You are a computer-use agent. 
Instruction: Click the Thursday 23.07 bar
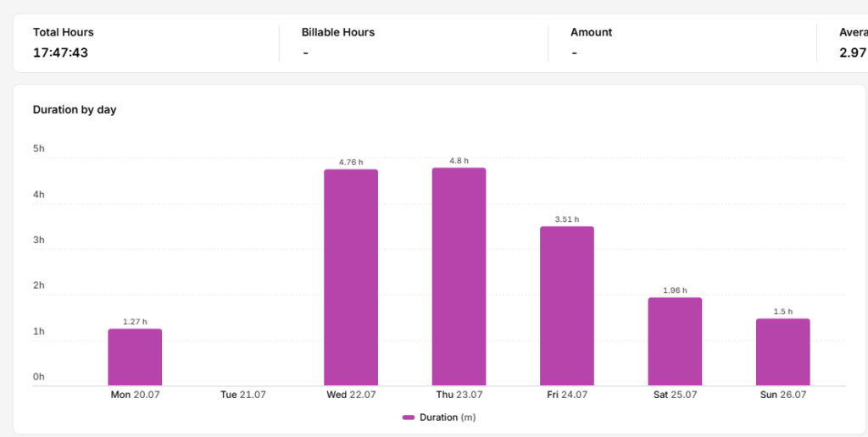tap(459, 277)
